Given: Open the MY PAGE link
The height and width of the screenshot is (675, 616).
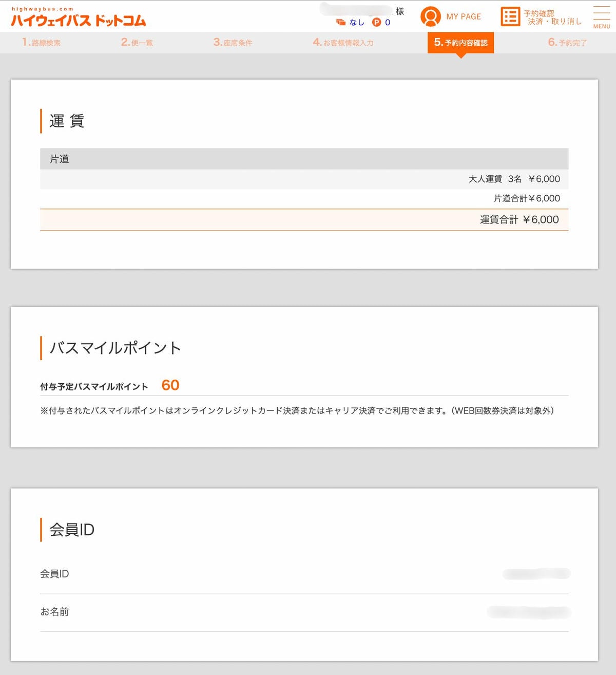Looking at the screenshot, I should point(464,16).
